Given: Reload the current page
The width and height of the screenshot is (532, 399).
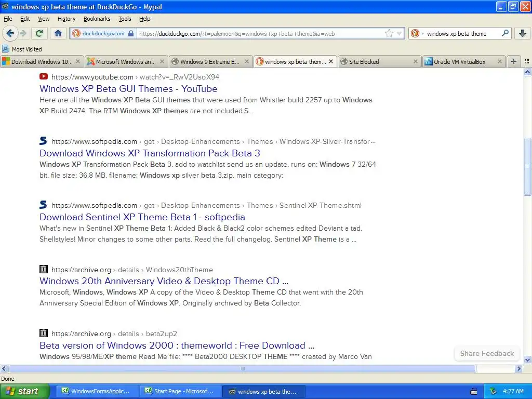Looking at the screenshot, I should 39,33.
